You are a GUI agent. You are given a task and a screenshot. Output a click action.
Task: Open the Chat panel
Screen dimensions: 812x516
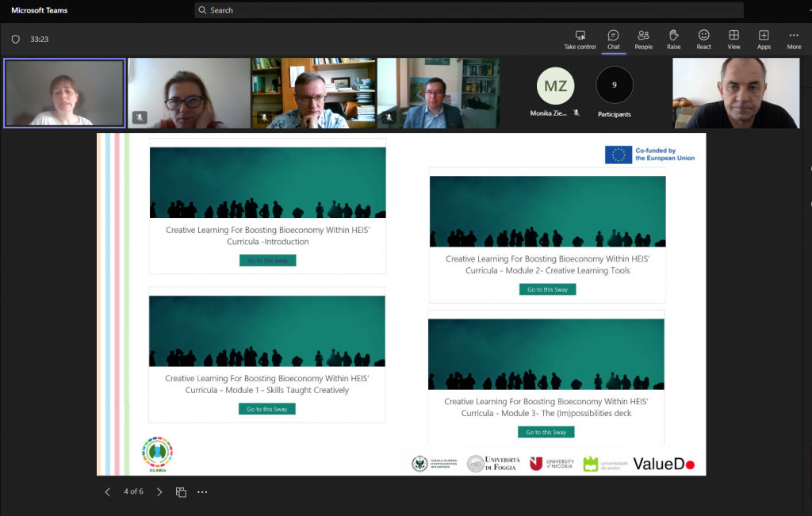click(x=613, y=36)
